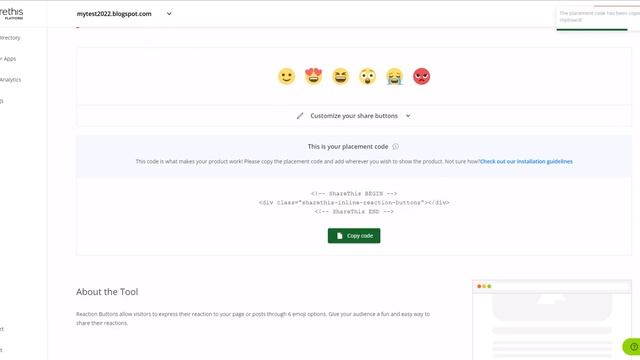640x360 pixels.
Task: Click the laughing face reaction emoji
Action: pyautogui.click(x=340, y=76)
